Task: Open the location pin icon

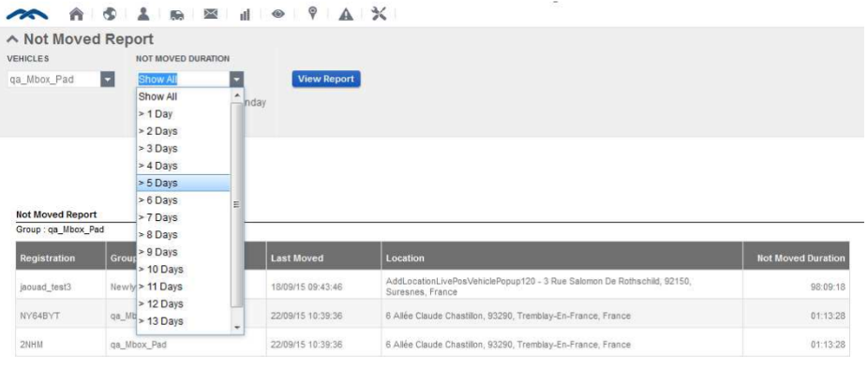Action: coord(312,14)
